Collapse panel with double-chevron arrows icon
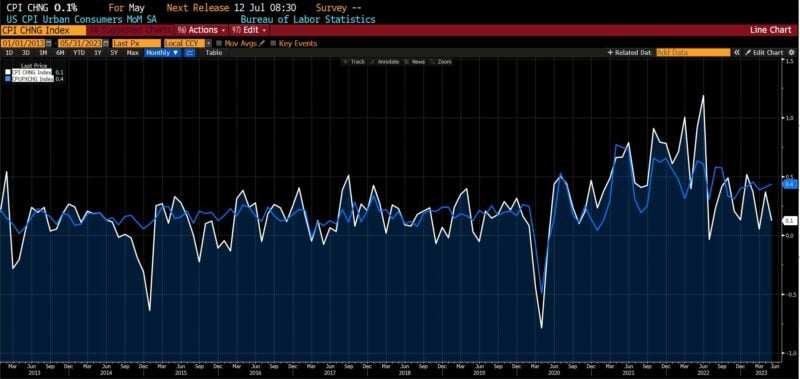Viewport: 800px width, 379px height. click(x=737, y=53)
